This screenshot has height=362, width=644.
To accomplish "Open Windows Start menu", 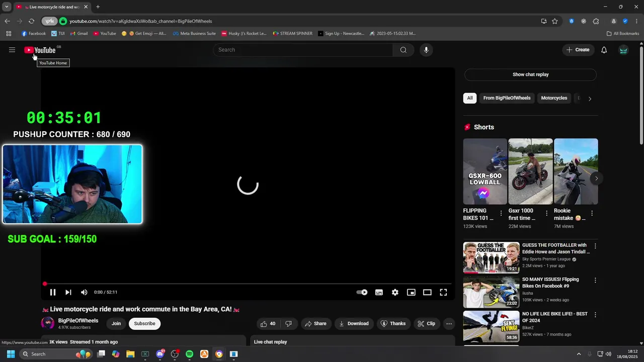I will (11, 354).
